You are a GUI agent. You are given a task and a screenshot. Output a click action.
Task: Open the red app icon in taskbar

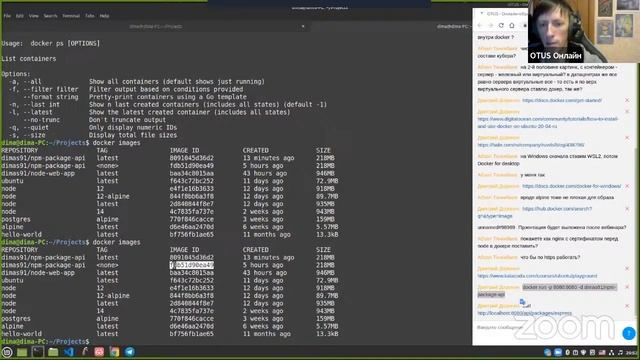[99, 352]
